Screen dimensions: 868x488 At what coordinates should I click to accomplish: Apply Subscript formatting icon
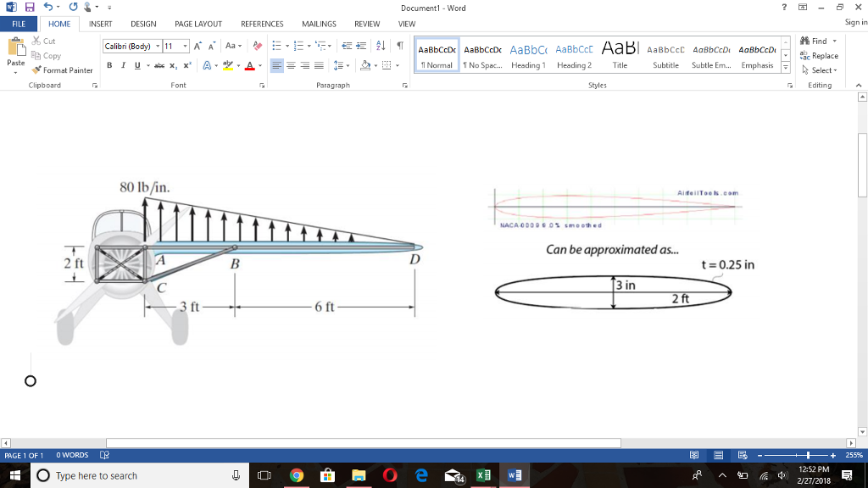tap(172, 65)
